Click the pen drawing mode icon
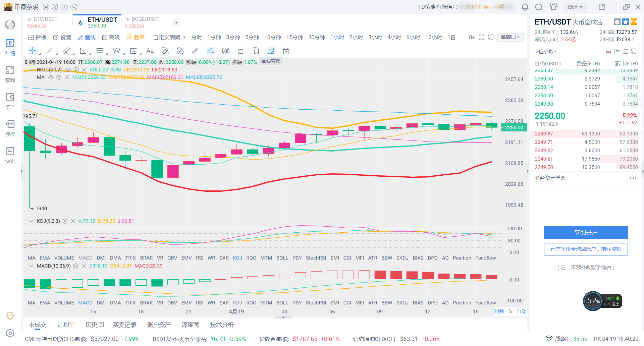 coord(210,51)
